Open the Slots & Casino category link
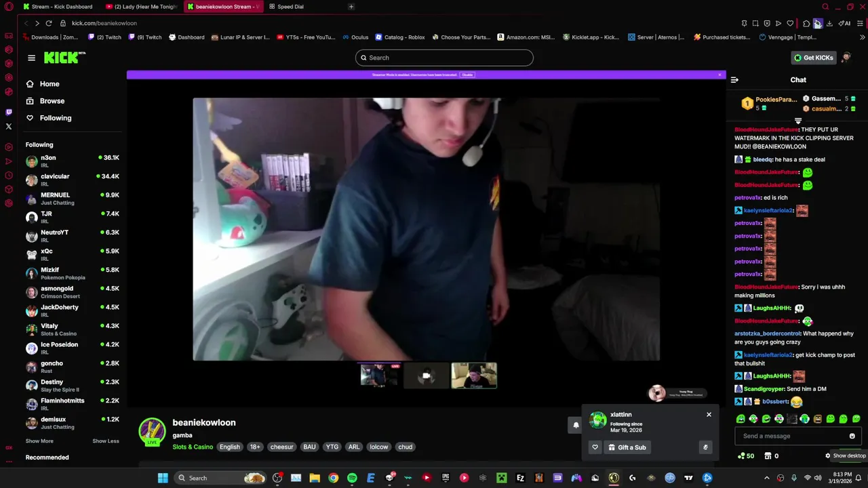The height and width of the screenshot is (488, 868). (193, 447)
